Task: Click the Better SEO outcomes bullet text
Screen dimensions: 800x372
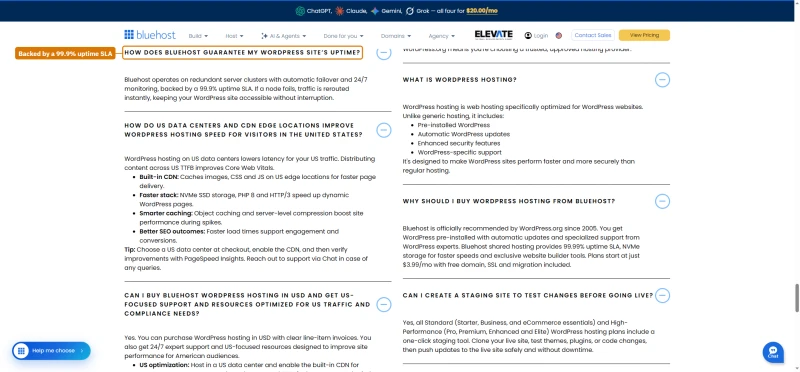Action: (x=239, y=236)
